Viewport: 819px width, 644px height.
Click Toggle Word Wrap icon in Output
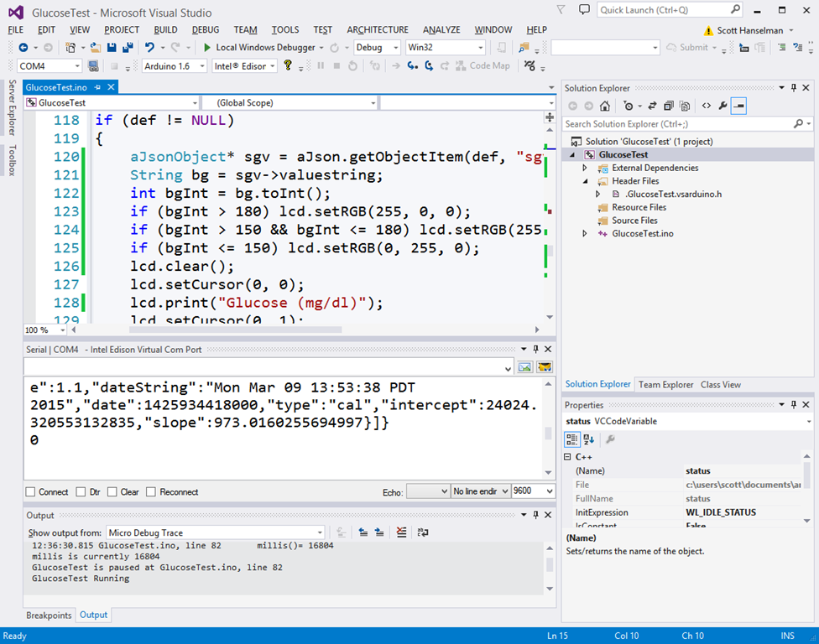click(423, 532)
